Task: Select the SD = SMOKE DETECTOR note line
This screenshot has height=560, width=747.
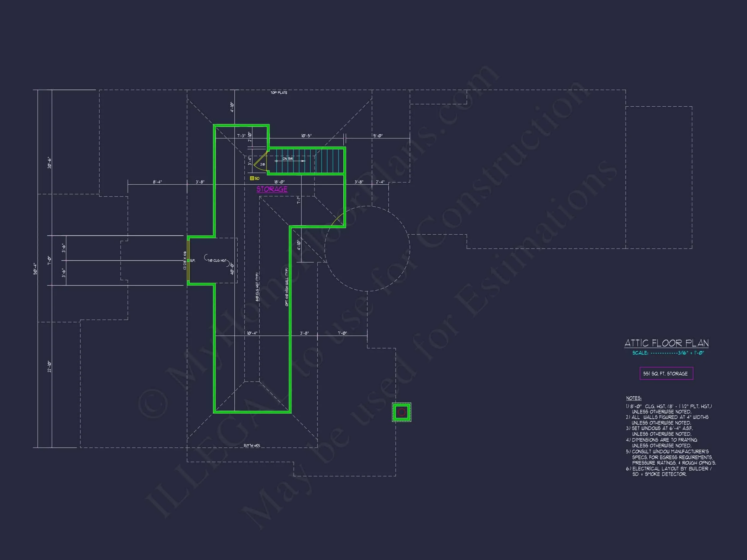Action: (x=659, y=474)
